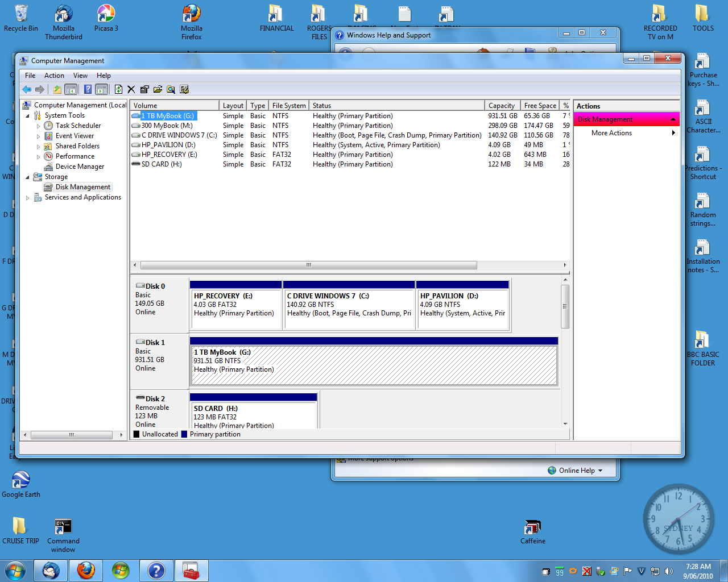
Task: Click the Open folder toolbar icon
Action: click(158, 89)
